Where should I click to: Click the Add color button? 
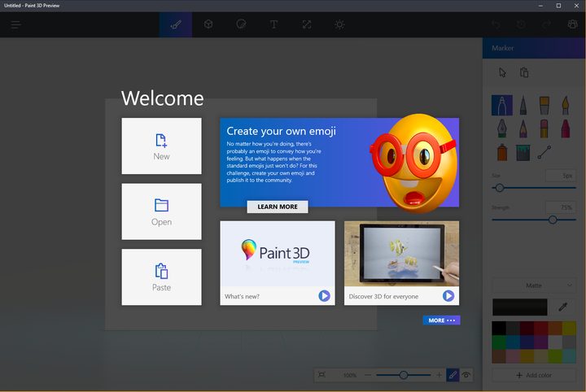tap(534, 375)
